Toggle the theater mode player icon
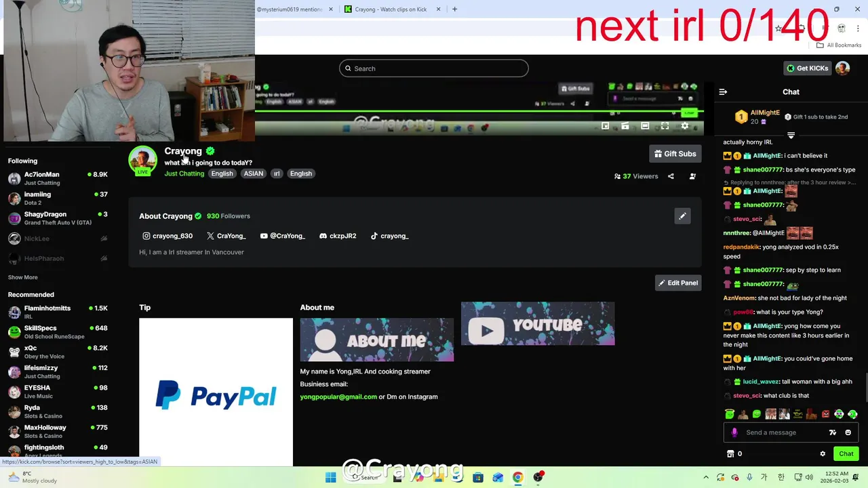 645,126
